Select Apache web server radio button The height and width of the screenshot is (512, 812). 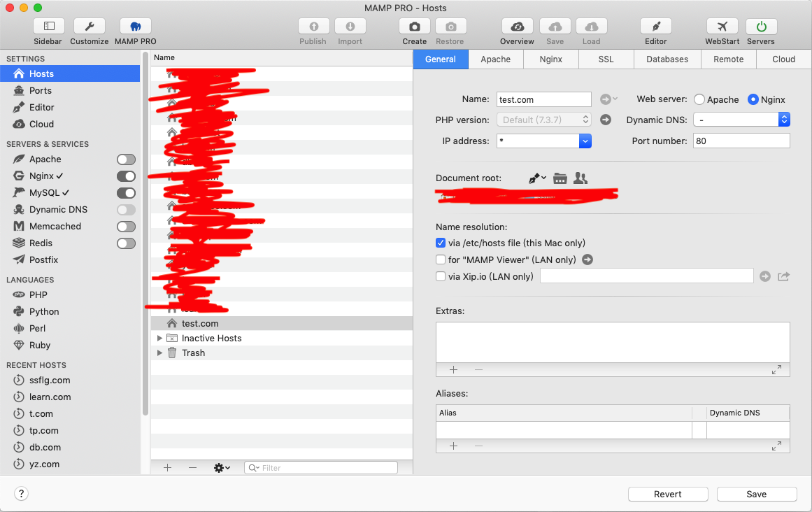click(x=699, y=99)
